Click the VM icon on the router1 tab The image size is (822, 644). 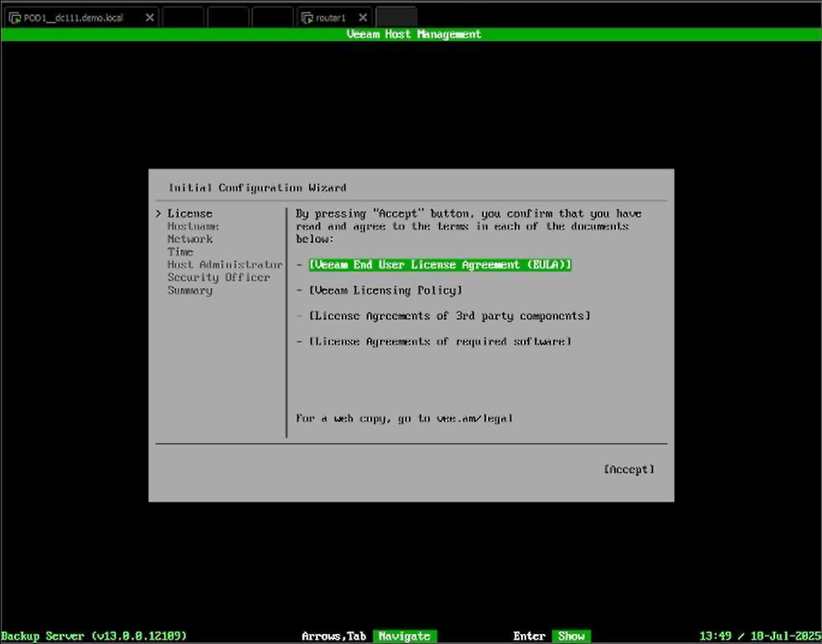click(x=308, y=18)
